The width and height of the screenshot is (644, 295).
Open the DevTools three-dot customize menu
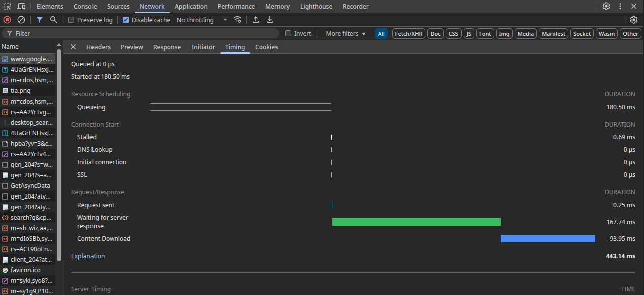[620, 6]
